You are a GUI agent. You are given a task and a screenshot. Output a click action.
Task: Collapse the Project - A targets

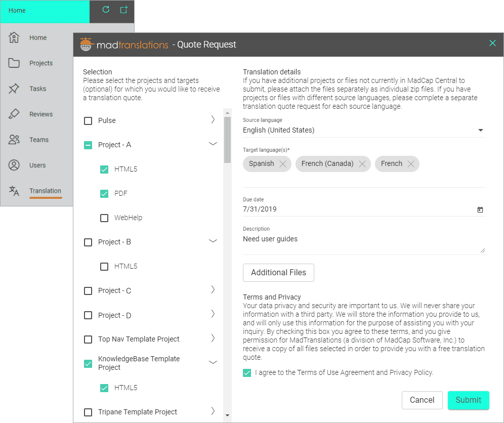click(x=213, y=144)
